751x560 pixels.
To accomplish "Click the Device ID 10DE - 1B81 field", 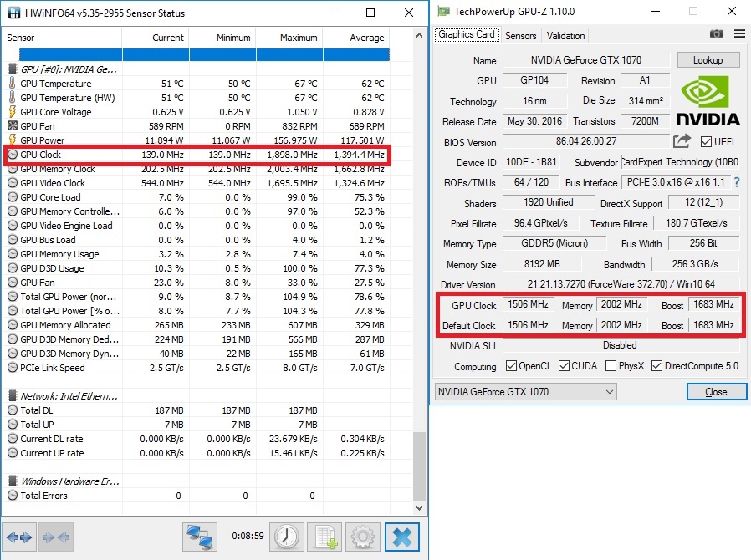I will point(531,162).
